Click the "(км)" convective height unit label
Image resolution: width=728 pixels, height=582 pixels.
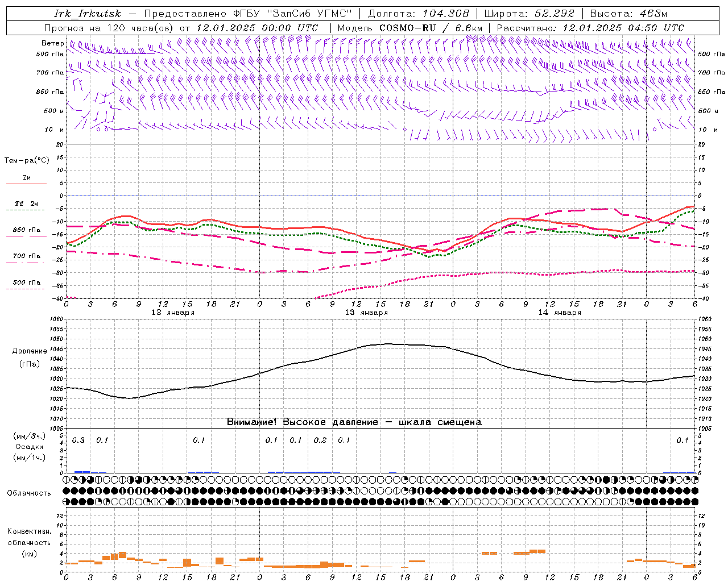coord(30,554)
